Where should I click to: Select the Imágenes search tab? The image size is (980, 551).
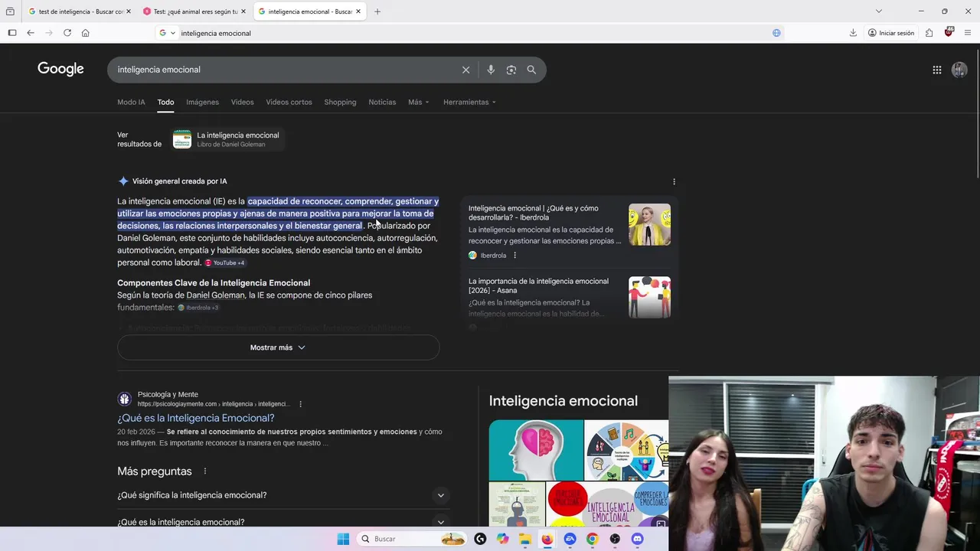pos(202,102)
